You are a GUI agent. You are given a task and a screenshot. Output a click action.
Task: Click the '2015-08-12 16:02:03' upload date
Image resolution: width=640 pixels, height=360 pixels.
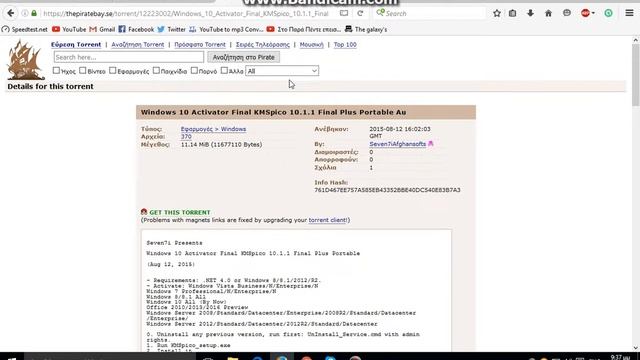click(x=400, y=129)
